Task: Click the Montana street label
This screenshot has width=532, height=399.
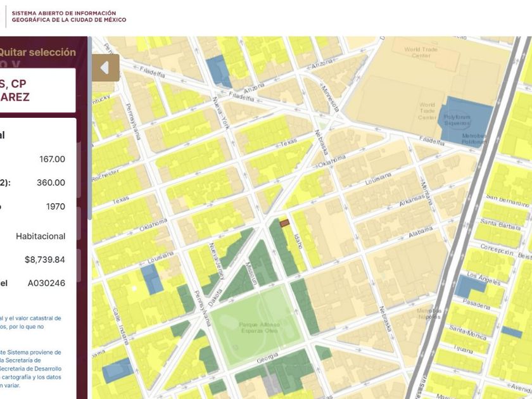Action: [427, 193]
